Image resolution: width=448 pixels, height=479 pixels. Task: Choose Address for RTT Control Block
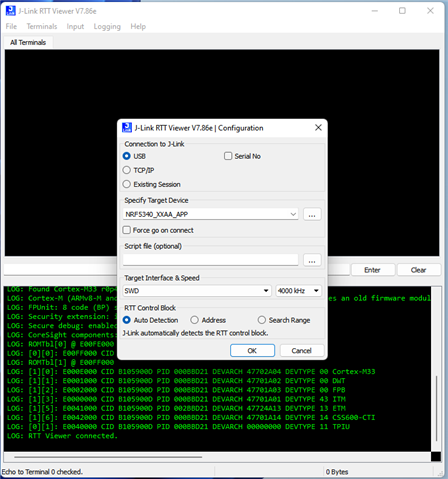194,320
